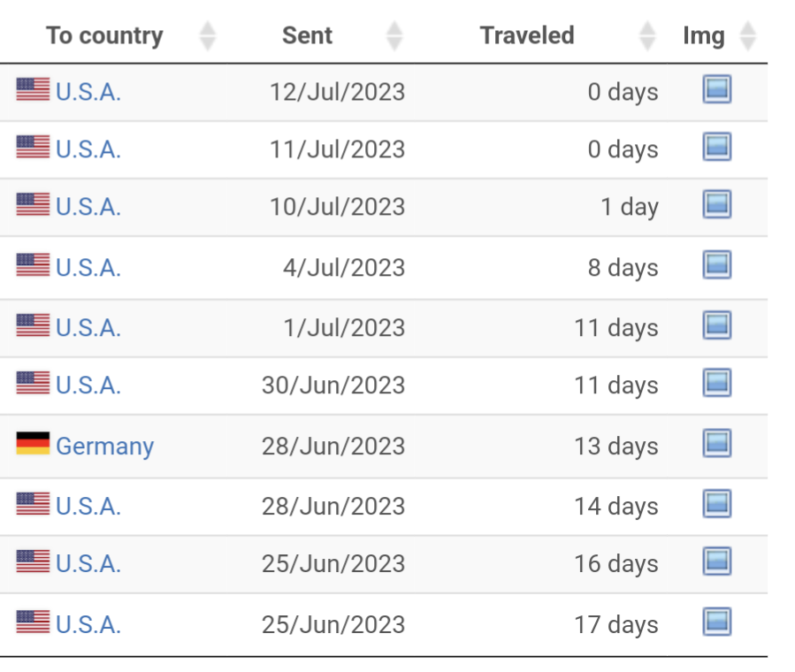795x672 pixels.
Task: Sort table by Sent date arrows
Action: point(394,36)
